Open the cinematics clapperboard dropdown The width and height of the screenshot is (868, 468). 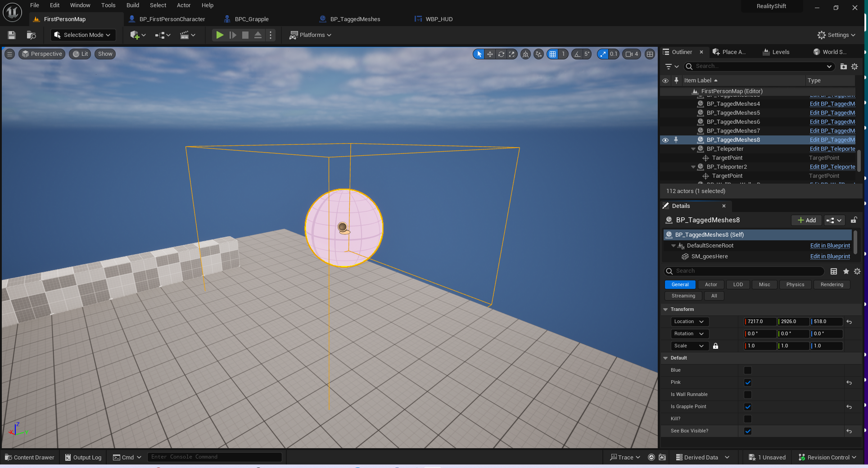click(187, 35)
